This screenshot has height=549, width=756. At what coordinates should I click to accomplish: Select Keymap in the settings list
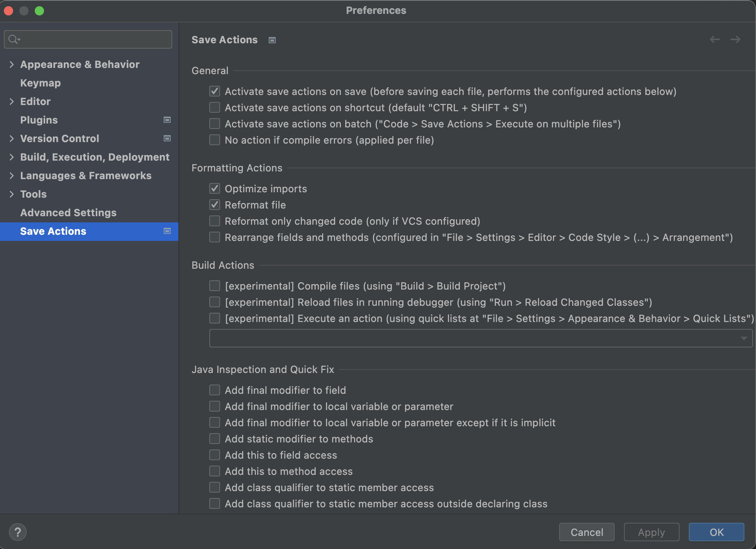[x=41, y=83]
